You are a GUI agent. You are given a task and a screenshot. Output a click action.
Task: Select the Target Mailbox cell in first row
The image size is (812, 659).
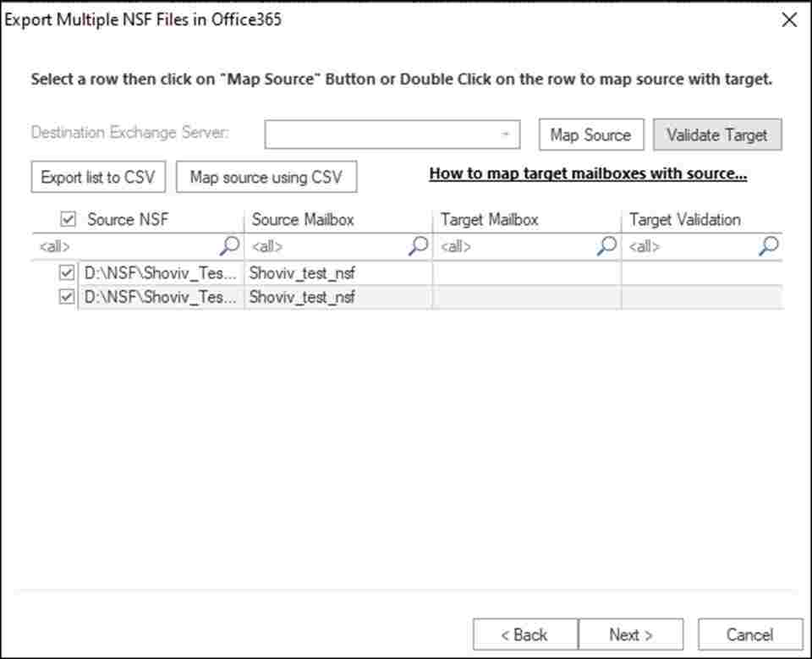pyautogui.click(x=526, y=274)
